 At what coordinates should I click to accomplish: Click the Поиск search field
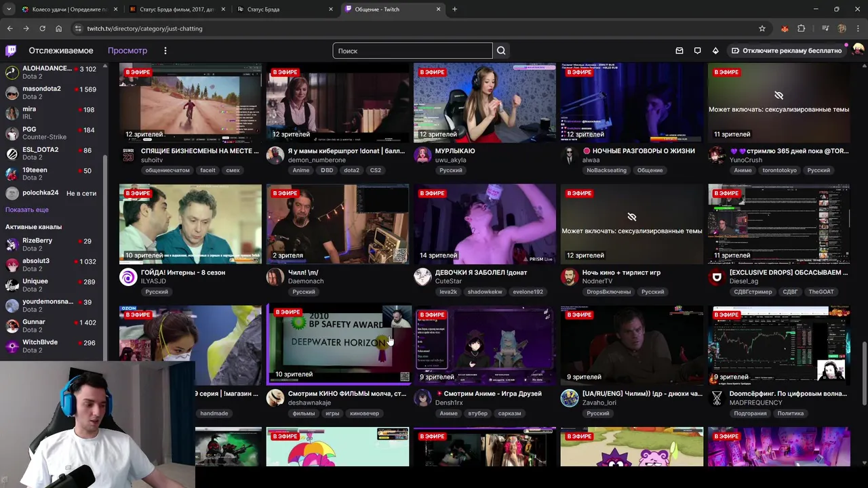pos(412,51)
